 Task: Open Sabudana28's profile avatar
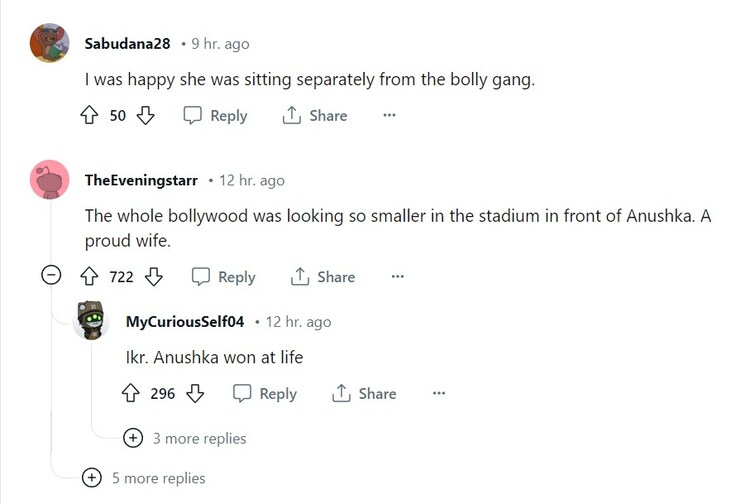point(50,43)
